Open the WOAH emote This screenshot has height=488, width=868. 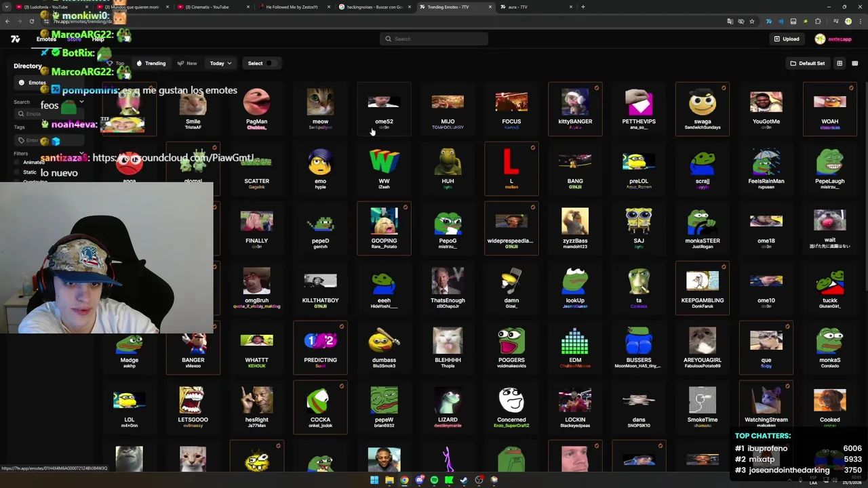click(x=830, y=109)
